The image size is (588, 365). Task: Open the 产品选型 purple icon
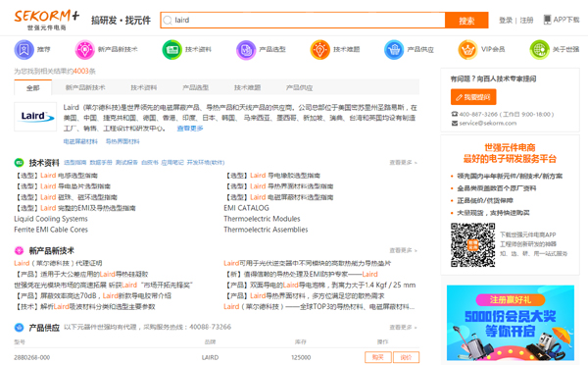[x=246, y=50]
